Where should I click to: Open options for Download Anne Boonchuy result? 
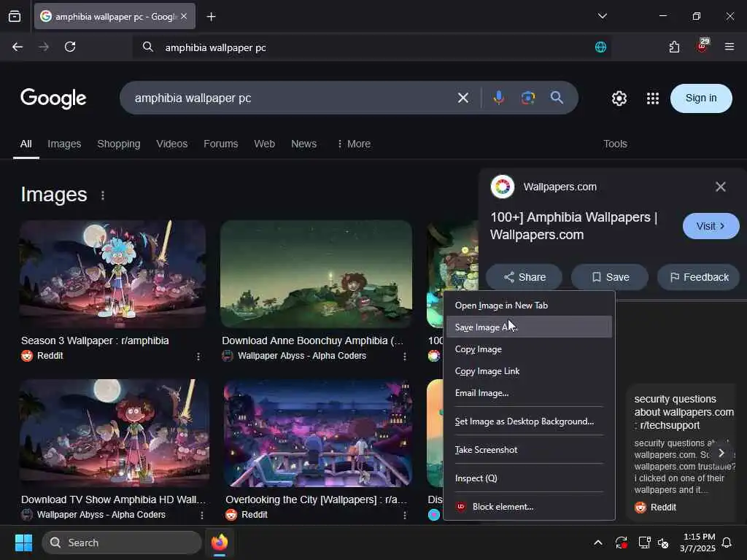pos(404,356)
